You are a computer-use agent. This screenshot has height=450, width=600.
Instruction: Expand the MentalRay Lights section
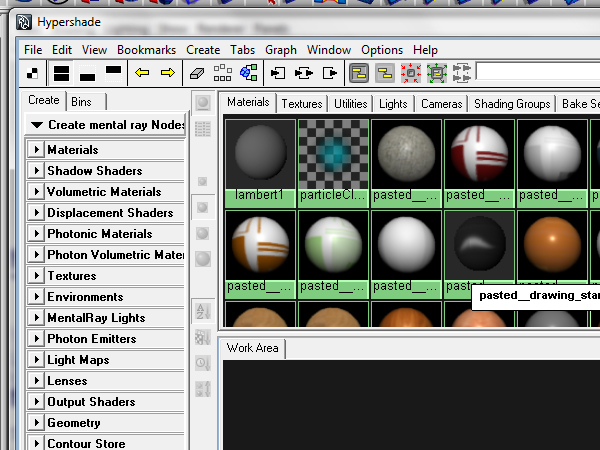click(x=37, y=318)
